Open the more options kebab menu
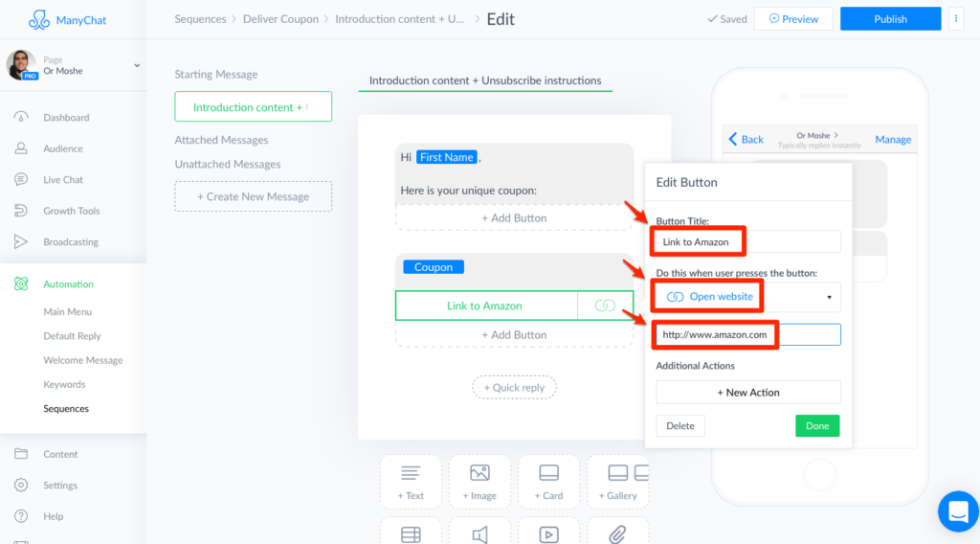 click(956, 19)
